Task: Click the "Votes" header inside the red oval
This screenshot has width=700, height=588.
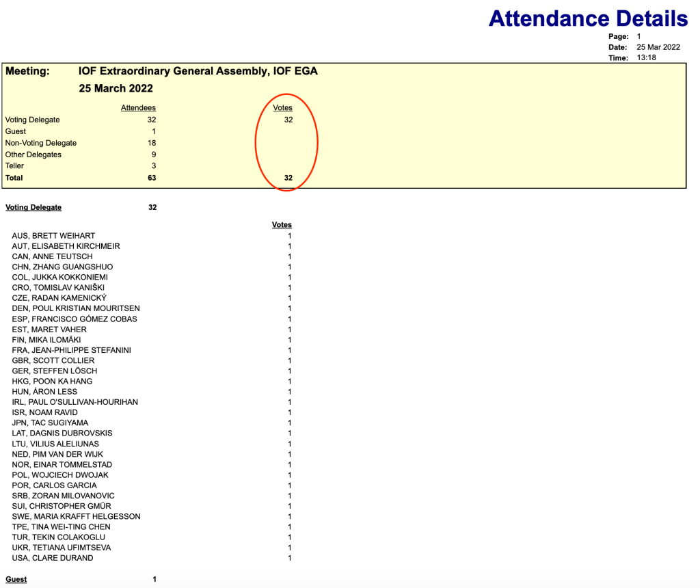Action: pyautogui.click(x=282, y=108)
